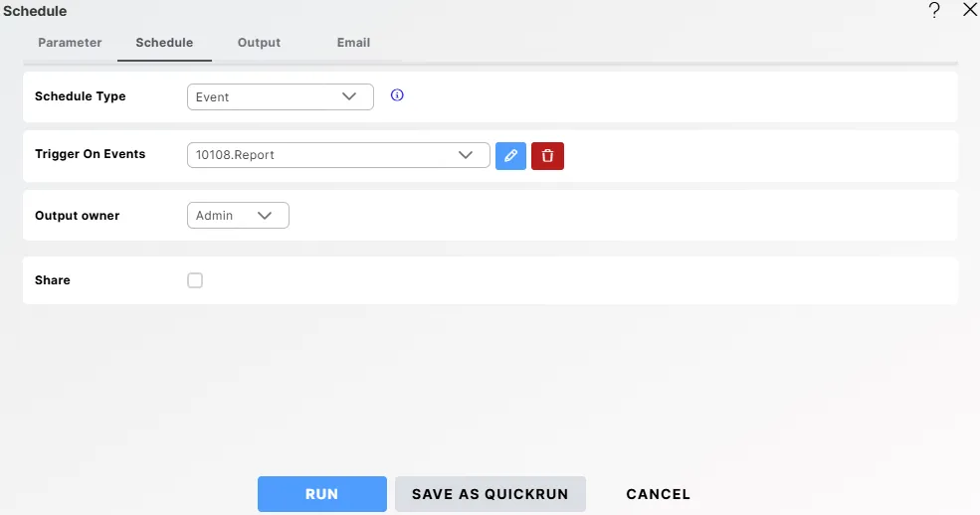Open the Trigger On Events dropdown
980x515 pixels.
pyautogui.click(x=338, y=155)
